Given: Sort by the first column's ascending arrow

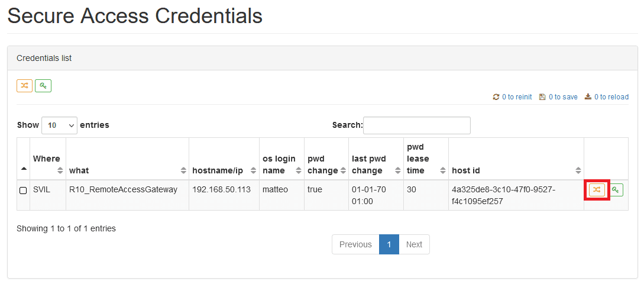Looking at the screenshot, I should click(24, 169).
